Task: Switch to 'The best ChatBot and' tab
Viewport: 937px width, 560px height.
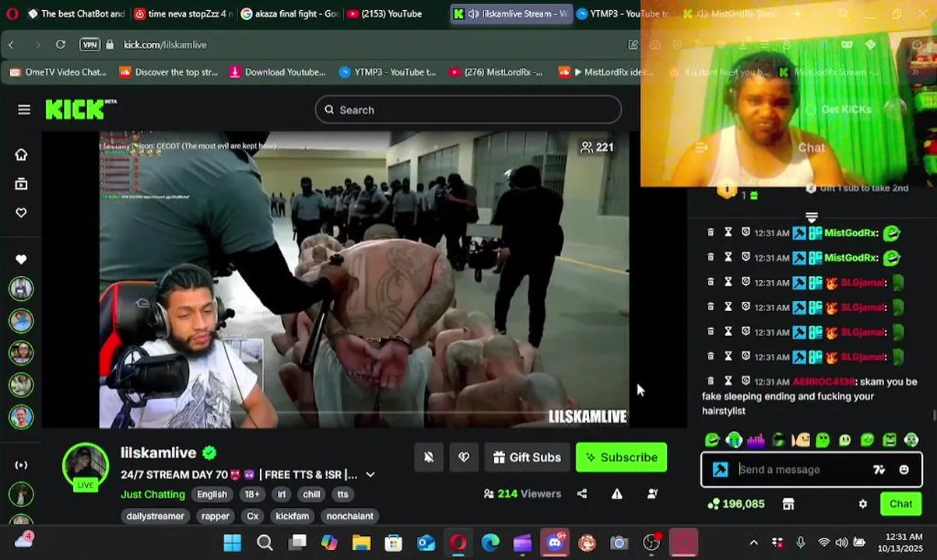Action: tap(75, 14)
